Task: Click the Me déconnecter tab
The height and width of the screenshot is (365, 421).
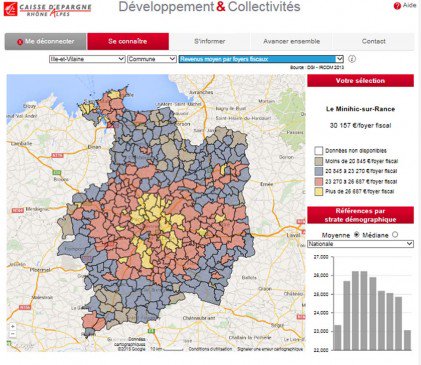Action: [46, 42]
